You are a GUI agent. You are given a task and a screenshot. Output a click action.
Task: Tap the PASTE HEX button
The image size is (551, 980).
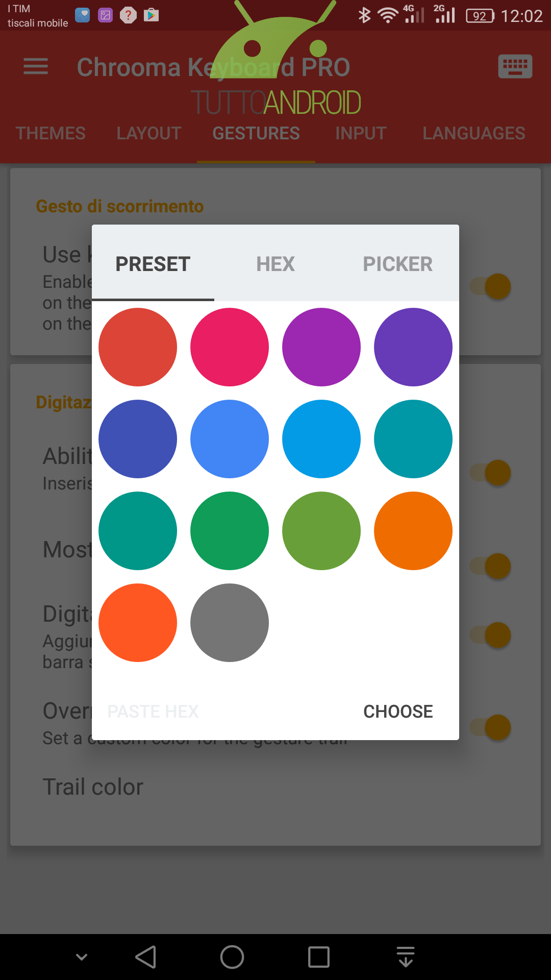point(153,712)
